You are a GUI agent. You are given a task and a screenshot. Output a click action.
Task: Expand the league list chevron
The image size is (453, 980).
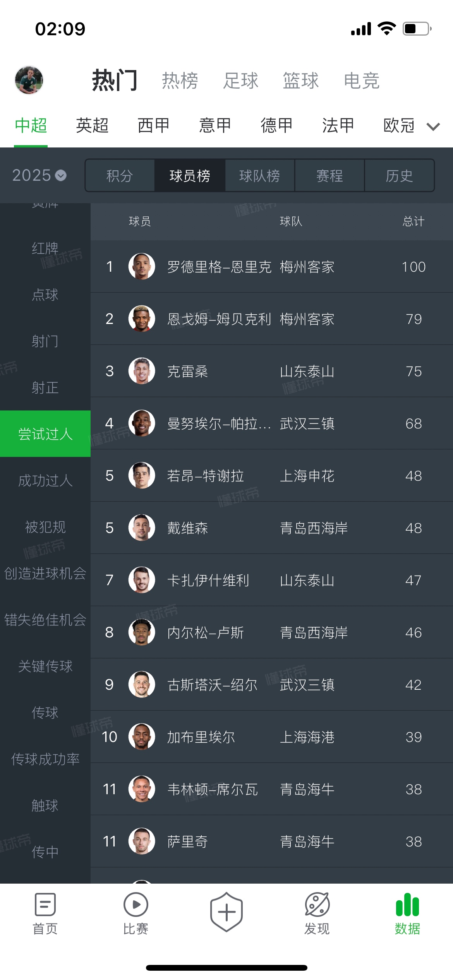(433, 126)
